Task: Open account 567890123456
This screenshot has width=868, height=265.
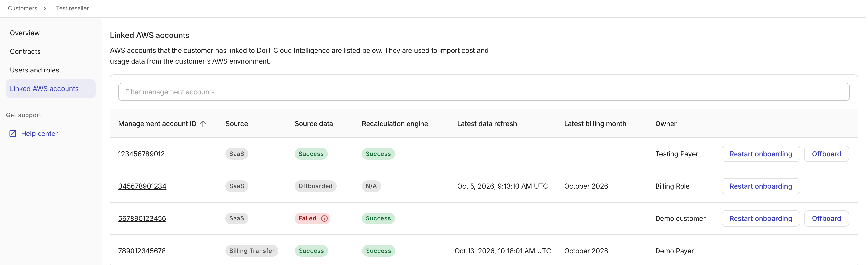Action: click(142, 219)
